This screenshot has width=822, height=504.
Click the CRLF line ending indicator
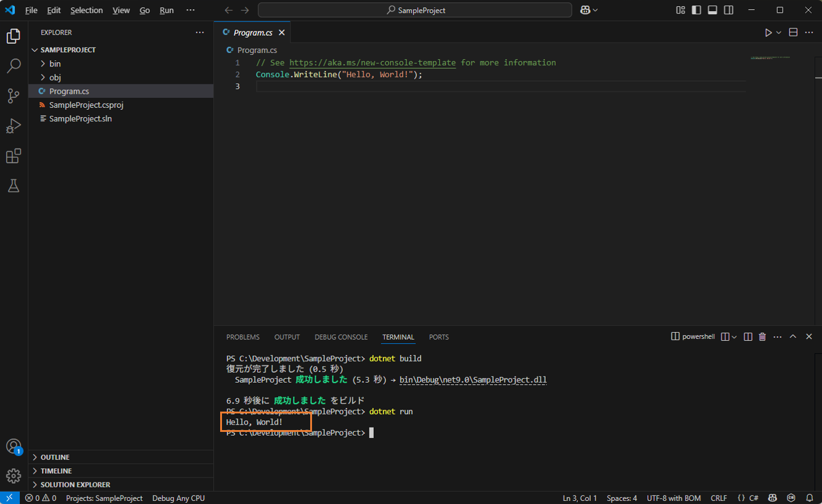pyautogui.click(x=718, y=498)
